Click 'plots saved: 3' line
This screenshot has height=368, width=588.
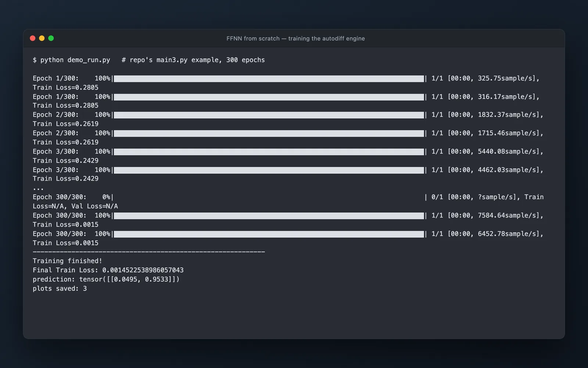coord(60,289)
